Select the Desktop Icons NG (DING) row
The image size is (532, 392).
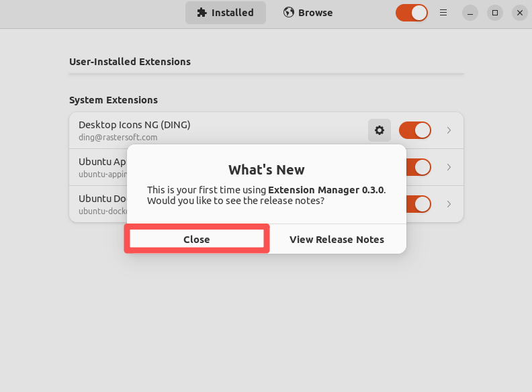click(267, 130)
